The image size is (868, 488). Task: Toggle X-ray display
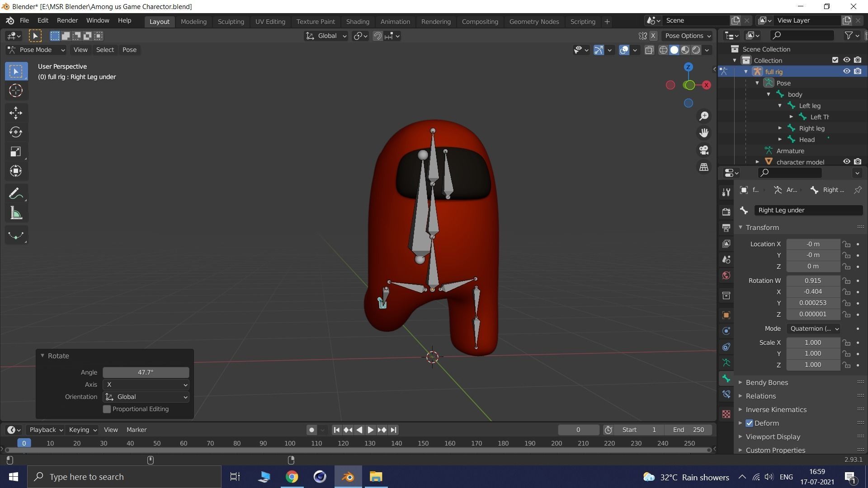point(649,50)
